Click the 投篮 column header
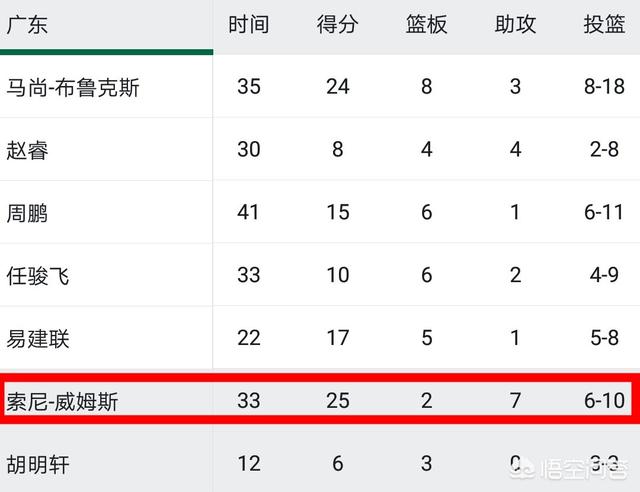The height and width of the screenshot is (492, 640). click(x=604, y=24)
